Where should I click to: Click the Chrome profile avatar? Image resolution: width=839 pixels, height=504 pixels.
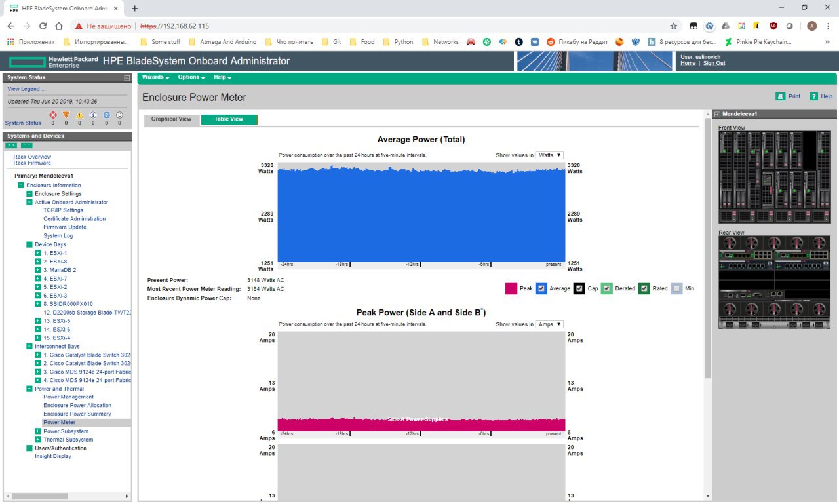point(812,26)
